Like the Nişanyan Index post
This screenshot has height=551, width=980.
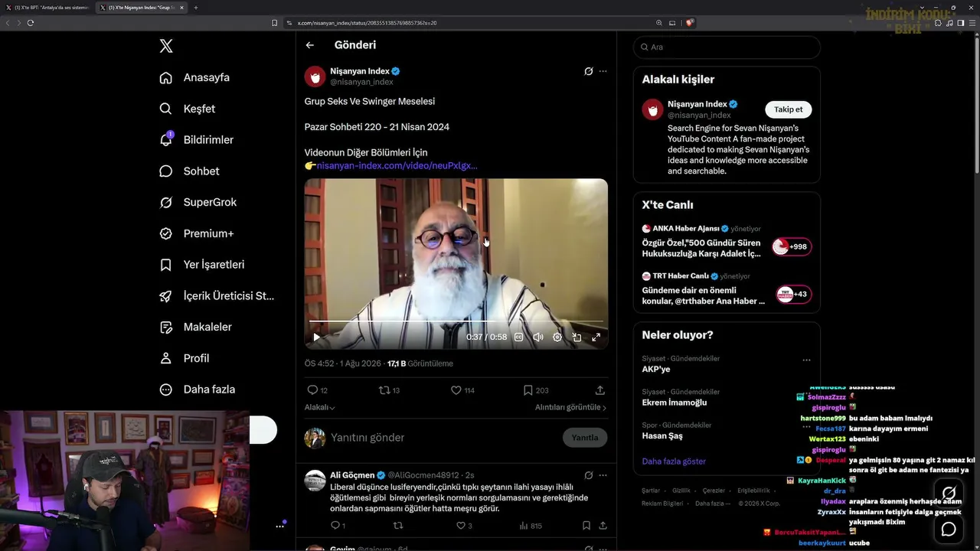point(462,390)
